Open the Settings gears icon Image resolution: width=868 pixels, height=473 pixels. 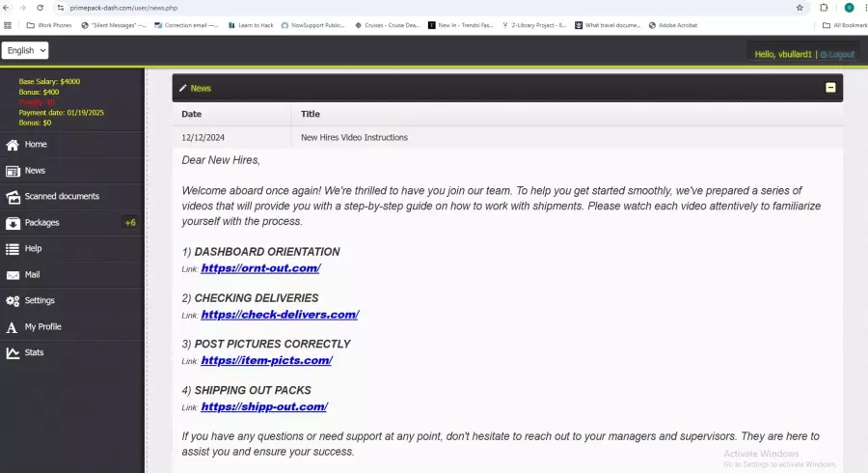pyautogui.click(x=13, y=301)
